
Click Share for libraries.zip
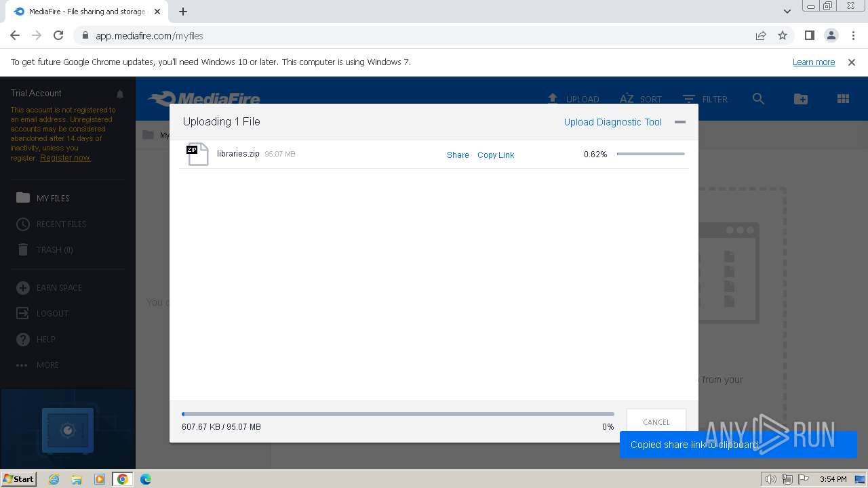[x=458, y=155]
